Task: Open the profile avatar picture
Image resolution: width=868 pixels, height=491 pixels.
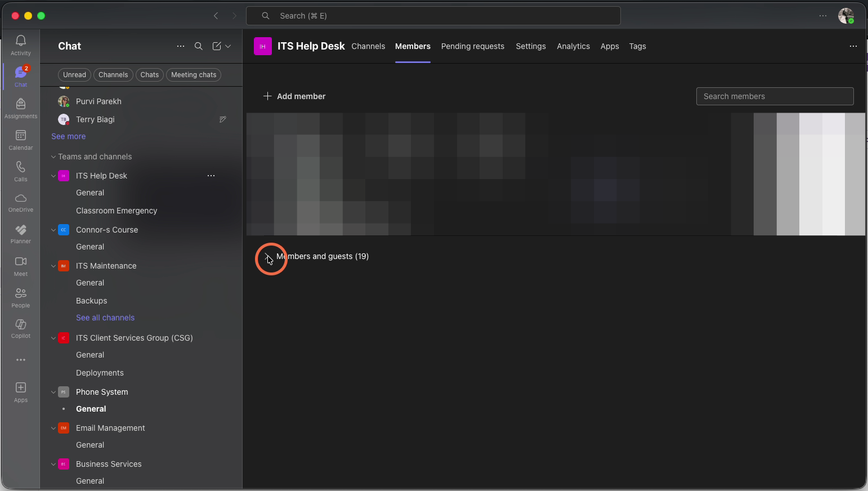Action: 846,16
